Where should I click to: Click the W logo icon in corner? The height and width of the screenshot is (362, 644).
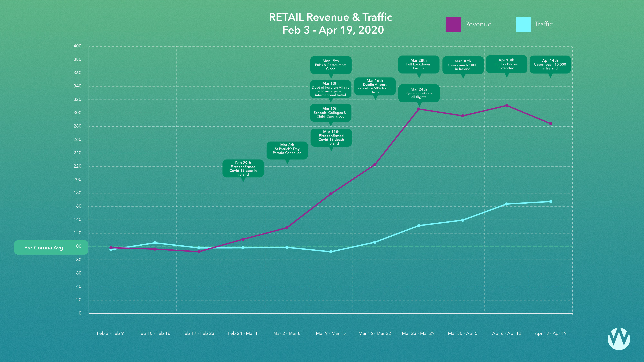[x=619, y=339]
